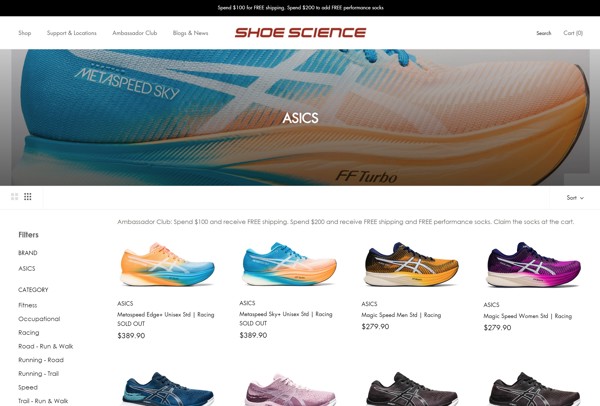The image size is (600, 406).
Task: Click the Shoe Science logo
Action: (x=300, y=33)
